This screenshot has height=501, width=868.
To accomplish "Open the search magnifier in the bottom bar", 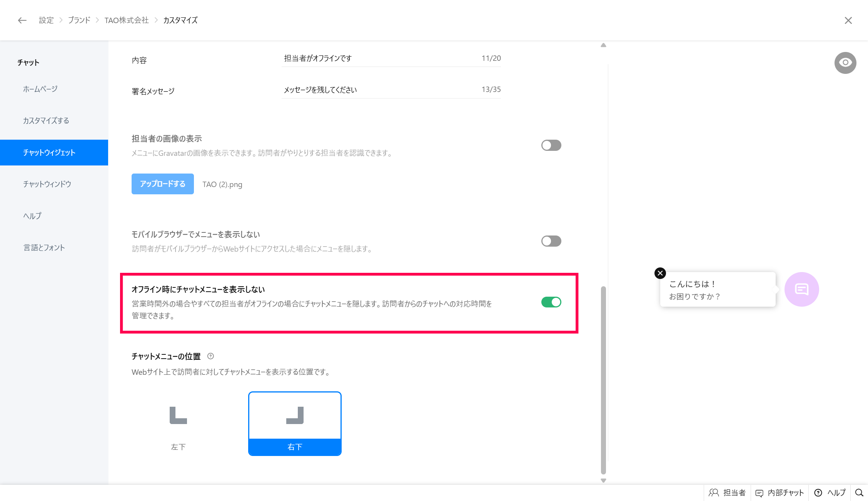I will coord(859,493).
